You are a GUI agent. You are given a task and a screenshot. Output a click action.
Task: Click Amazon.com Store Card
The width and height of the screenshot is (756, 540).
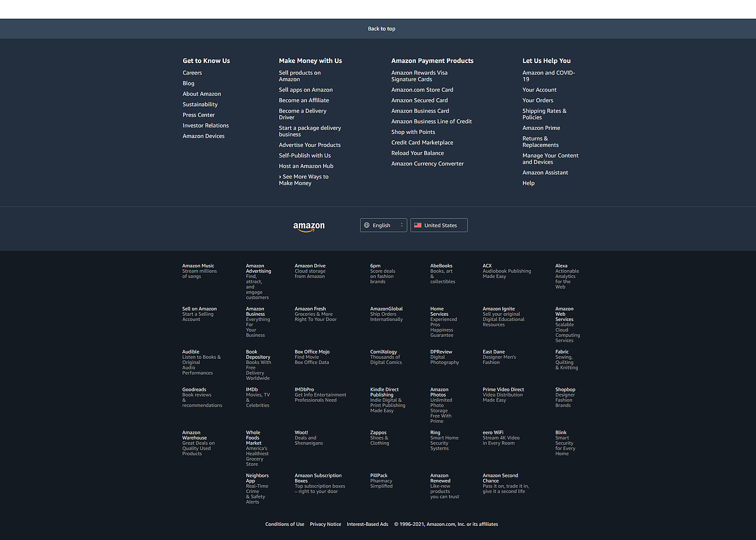(x=422, y=90)
